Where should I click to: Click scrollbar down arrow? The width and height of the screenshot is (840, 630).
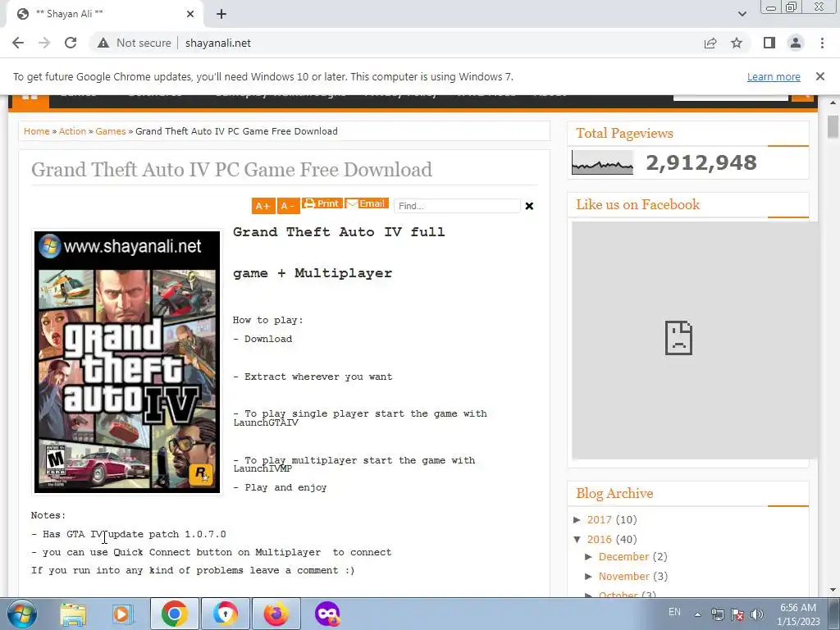coord(833,590)
